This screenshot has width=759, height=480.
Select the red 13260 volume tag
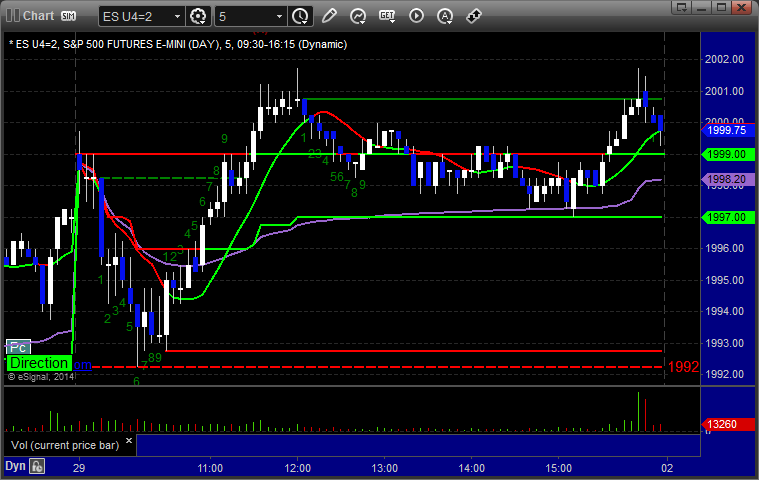tap(728, 424)
